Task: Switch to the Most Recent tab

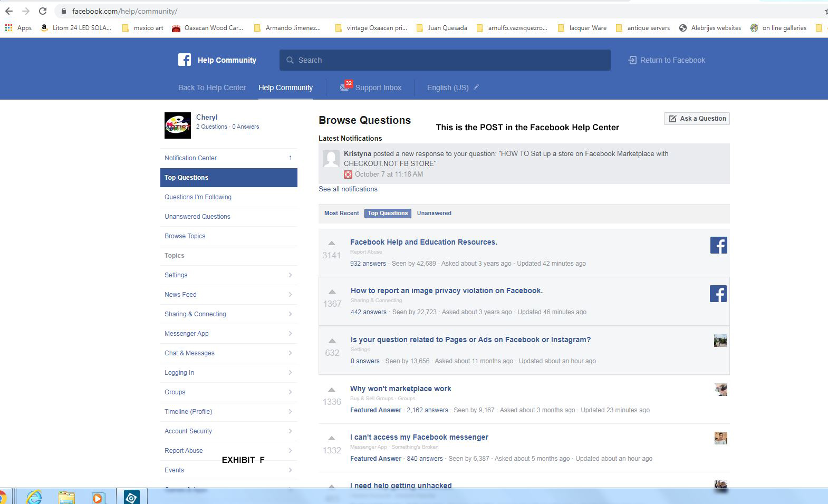Action: point(341,213)
